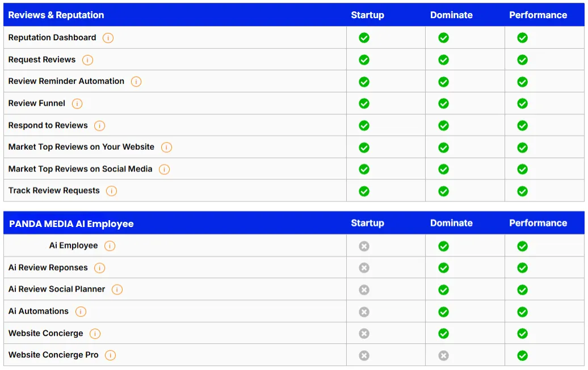Click info icon beside Ai Employee
Image resolution: width=588 pixels, height=370 pixels.
(x=110, y=246)
